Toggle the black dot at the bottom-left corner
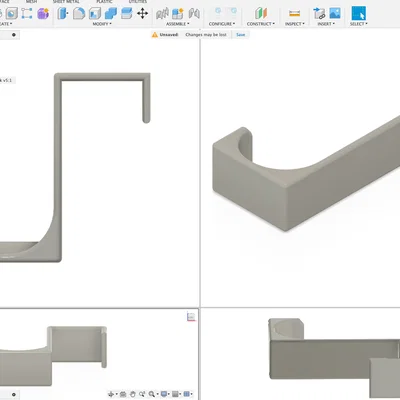The image size is (400, 400). (14, 394)
